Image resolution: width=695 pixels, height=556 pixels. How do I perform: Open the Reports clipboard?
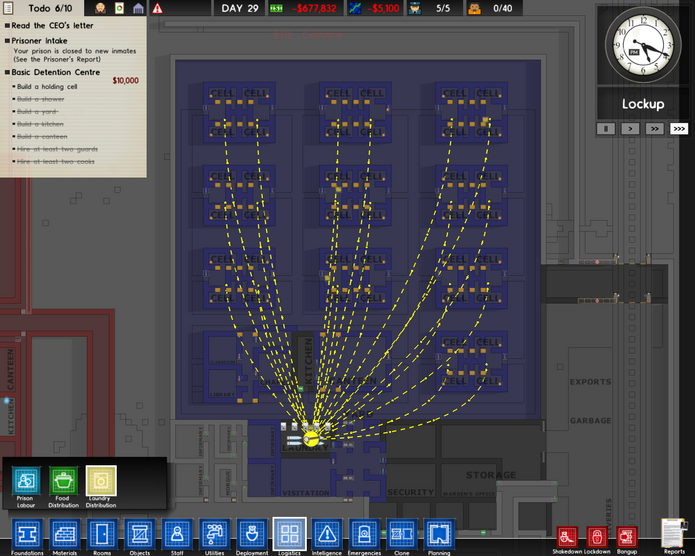(674, 534)
